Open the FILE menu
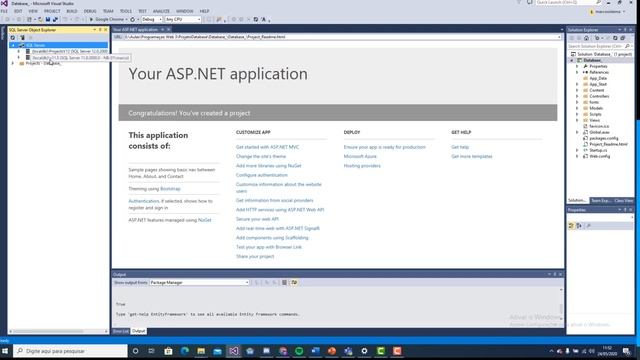The image size is (640, 360). [x=4, y=11]
